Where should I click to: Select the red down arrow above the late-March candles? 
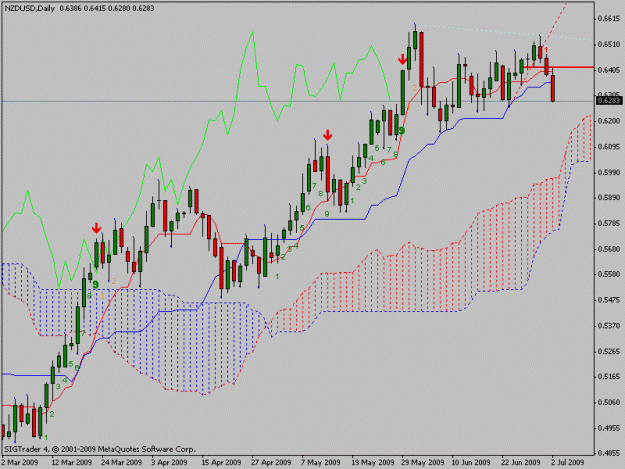click(96, 228)
